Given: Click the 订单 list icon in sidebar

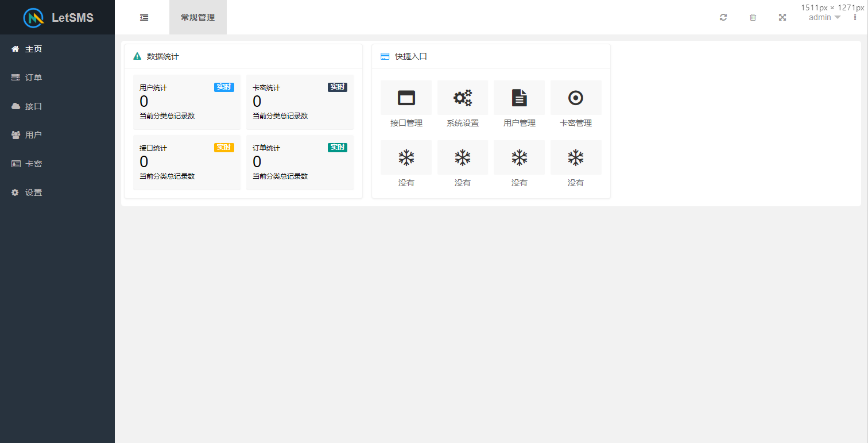Looking at the screenshot, I should pos(15,77).
